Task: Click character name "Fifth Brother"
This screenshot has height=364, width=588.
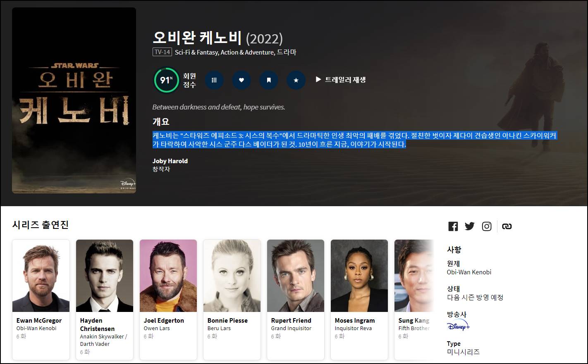Action: 414,328
